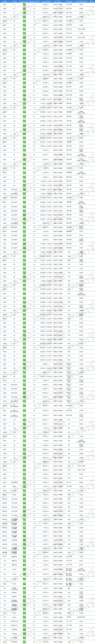Select the SHARAN model cell
The image size is (95, 644).
pyautogui.click(x=14, y=629)
